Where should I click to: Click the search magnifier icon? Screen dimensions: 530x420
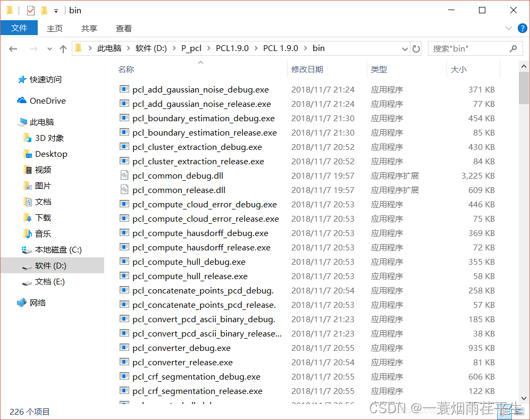(513, 49)
